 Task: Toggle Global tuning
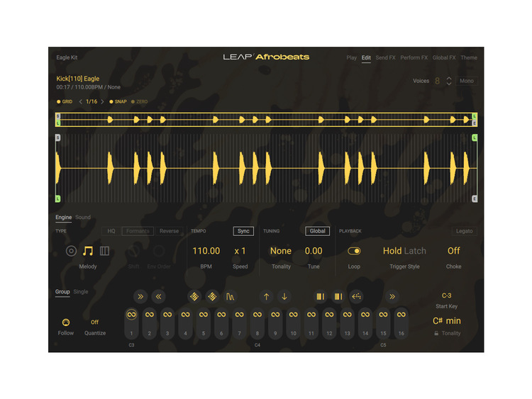pyautogui.click(x=317, y=231)
